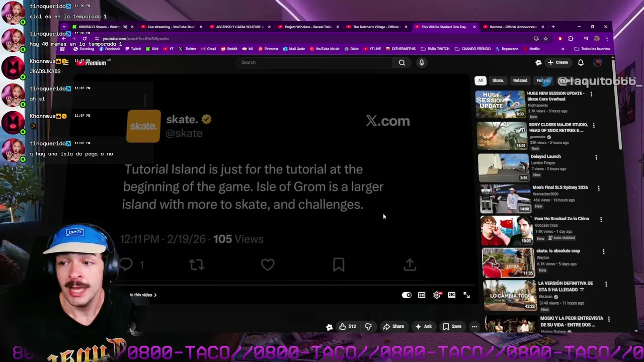Activate voice search microphone icon
The height and width of the screenshot is (362, 644).
pyautogui.click(x=422, y=62)
